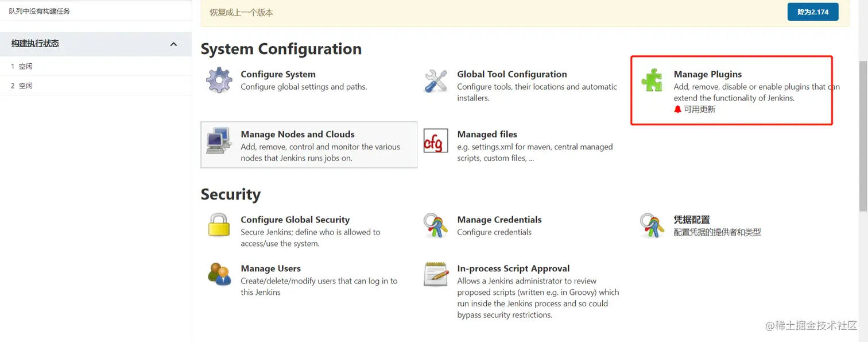The height and width of the screenshot is (342, 868).
Task: Click the red bell 可用更新 notification
Action: pyautogui.click(x=695, y=109)
